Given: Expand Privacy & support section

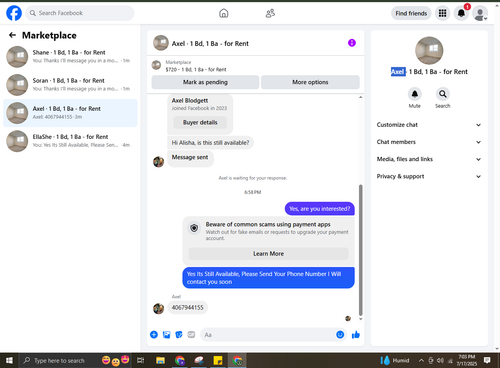Looking at the screenshot, I should pyautogui.click(x=429, y=176).
